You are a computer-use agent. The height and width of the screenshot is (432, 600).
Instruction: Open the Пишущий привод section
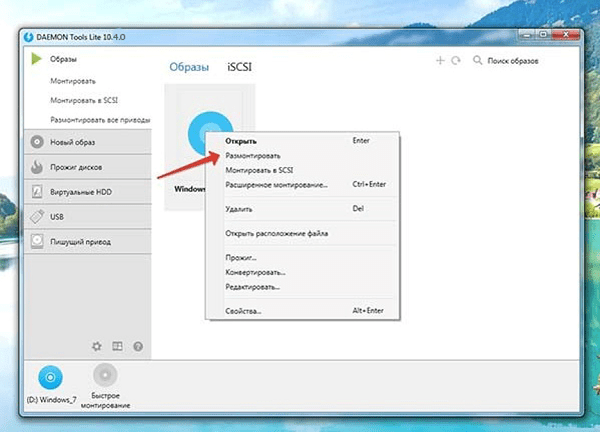(x=88, y=241)
